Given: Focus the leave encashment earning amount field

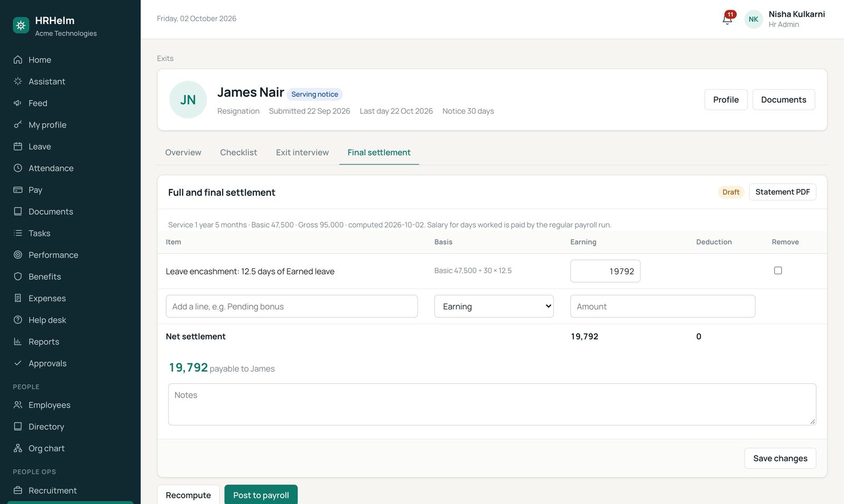Looking at the screenshot, I should point(605,271).
